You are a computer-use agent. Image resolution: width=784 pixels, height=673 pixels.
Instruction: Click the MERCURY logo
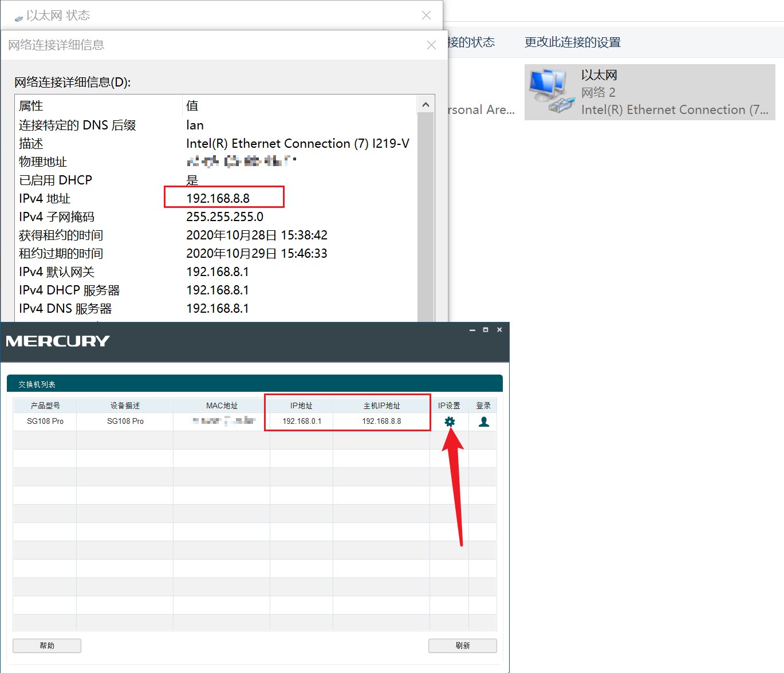(x=56, y=341)
